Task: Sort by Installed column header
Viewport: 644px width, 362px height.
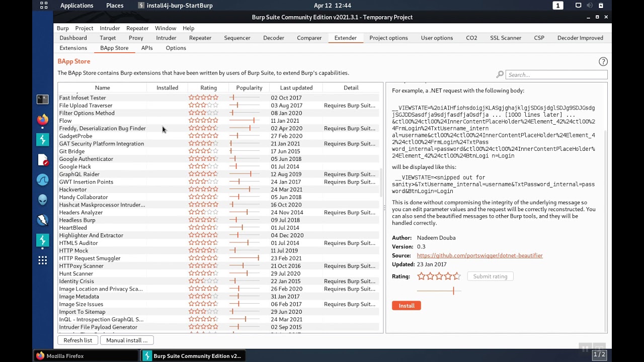Action: 167,87
